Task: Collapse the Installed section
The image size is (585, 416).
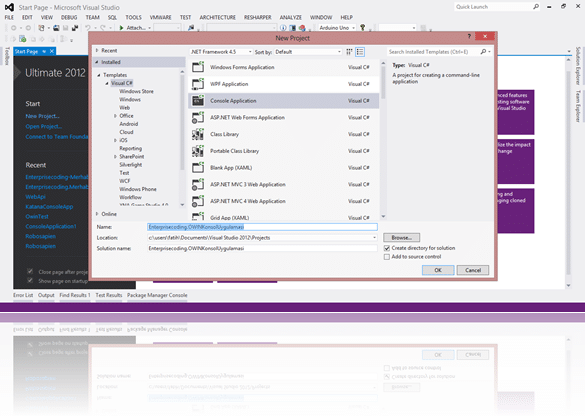Action: point(97,62)
